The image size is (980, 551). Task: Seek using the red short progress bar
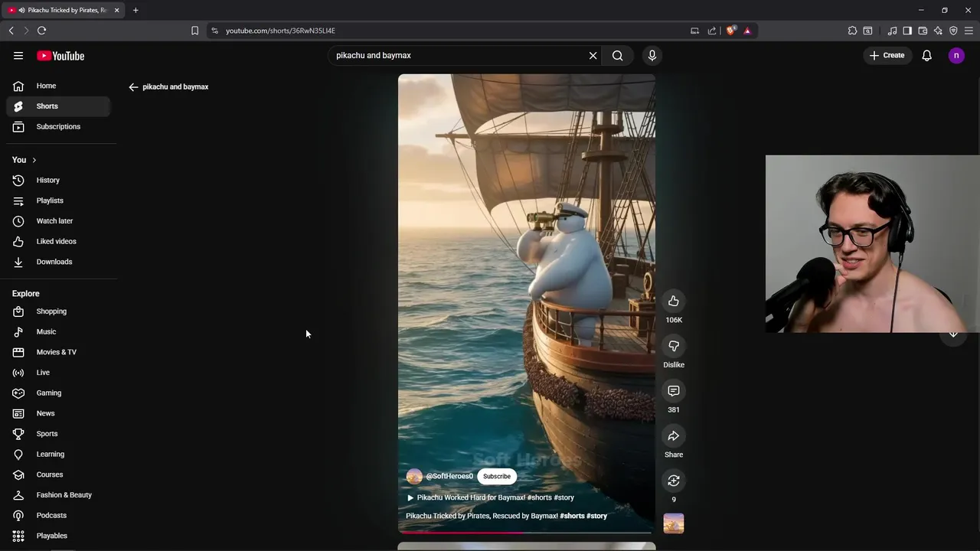coord(527,533)
